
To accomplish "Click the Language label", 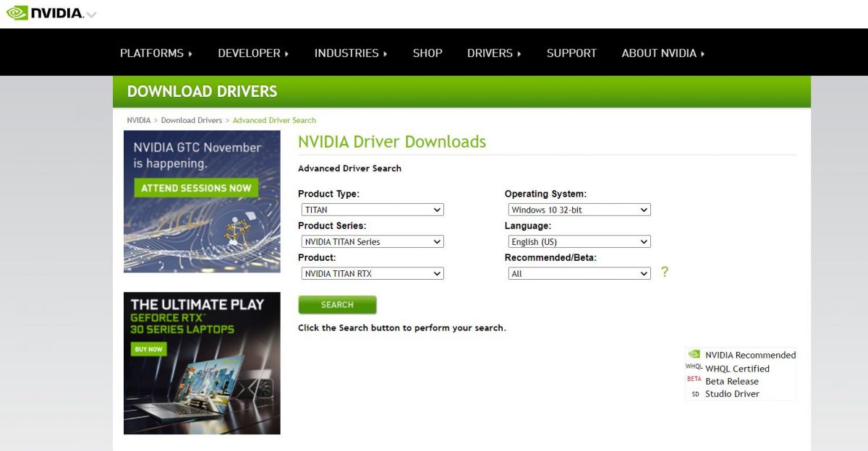I will pyautogui.click(x=528, y=225).
